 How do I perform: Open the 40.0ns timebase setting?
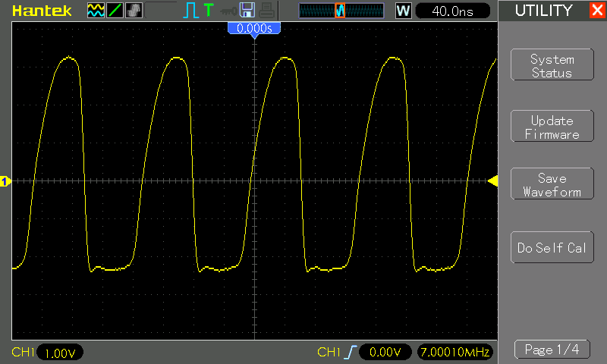pyautogui.click(x=452, y=11)
